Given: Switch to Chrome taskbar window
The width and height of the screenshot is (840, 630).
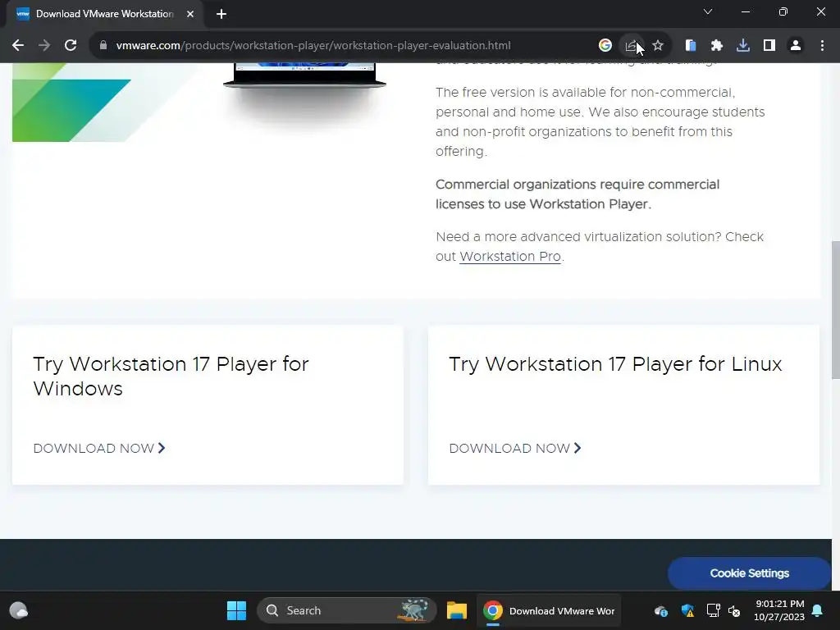Looking at the screenshot, I should pyautogui.click(x=549, y=610).
